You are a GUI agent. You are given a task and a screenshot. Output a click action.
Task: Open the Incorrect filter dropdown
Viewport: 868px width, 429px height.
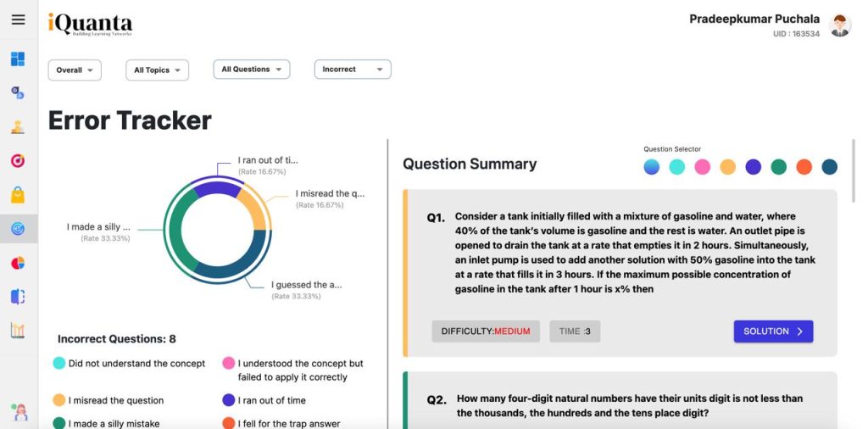coord(353,70)
